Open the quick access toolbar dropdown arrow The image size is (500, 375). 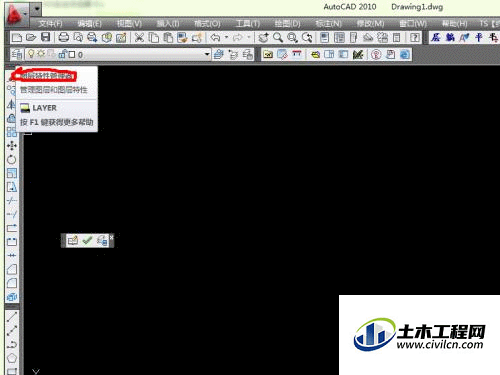(x=36, y=10)
